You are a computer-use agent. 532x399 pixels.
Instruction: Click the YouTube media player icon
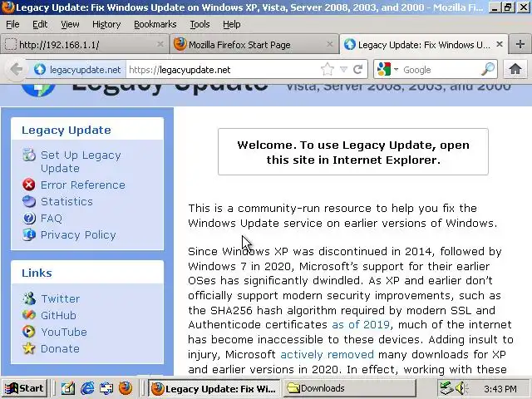[x=29, y=332]
